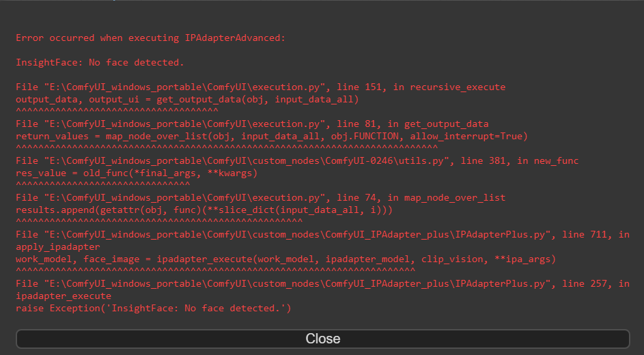Click the caret underline below the output_data line
This screenshot has width=644, height=355.
coord(116,110)
